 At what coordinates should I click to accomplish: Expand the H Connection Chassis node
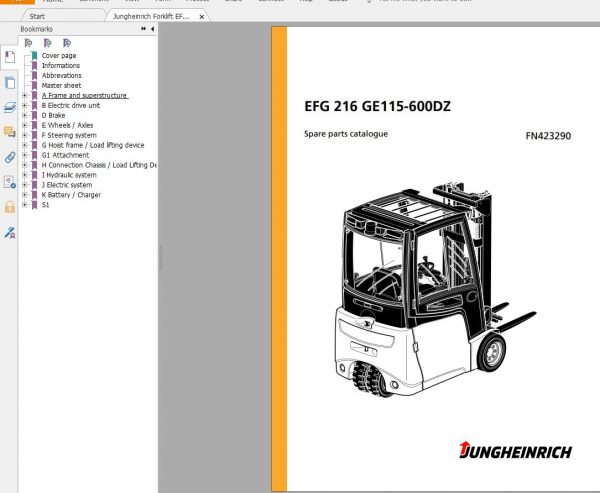pos(25,165)
